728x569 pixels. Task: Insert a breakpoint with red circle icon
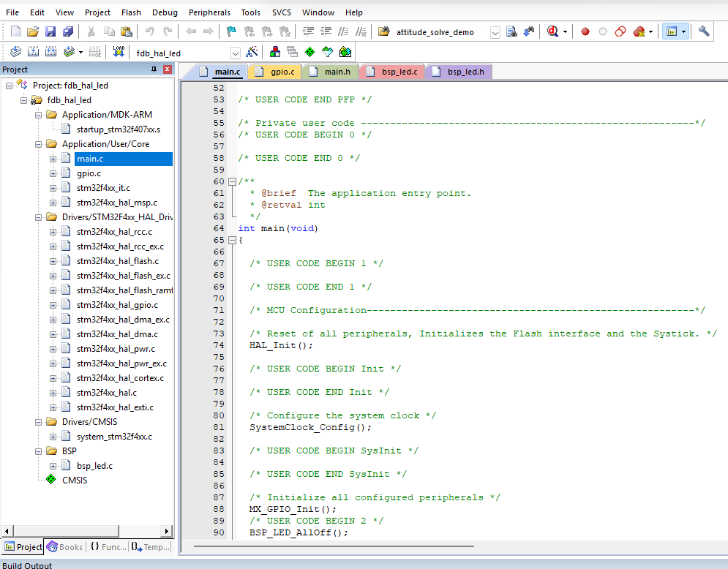click(x=585, y=31)
